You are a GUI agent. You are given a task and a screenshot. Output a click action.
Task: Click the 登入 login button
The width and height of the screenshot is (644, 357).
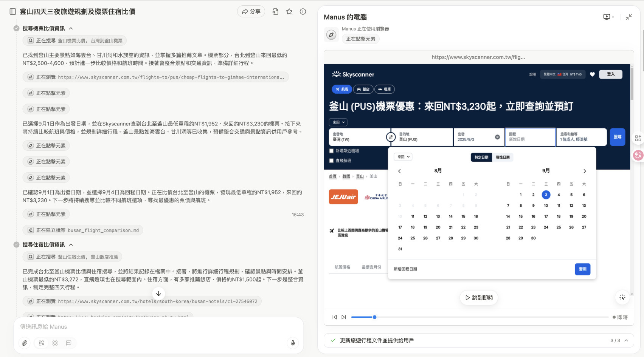(611, 74)
